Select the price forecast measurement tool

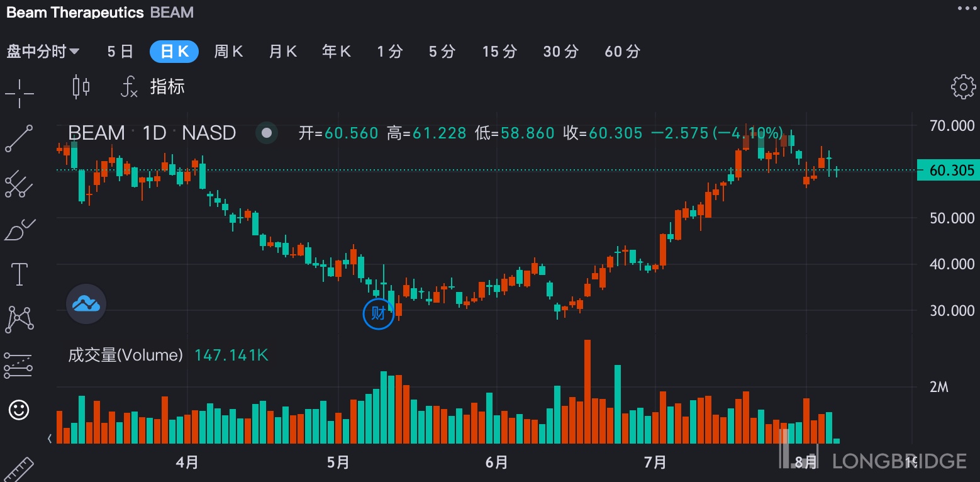point(18,365)
